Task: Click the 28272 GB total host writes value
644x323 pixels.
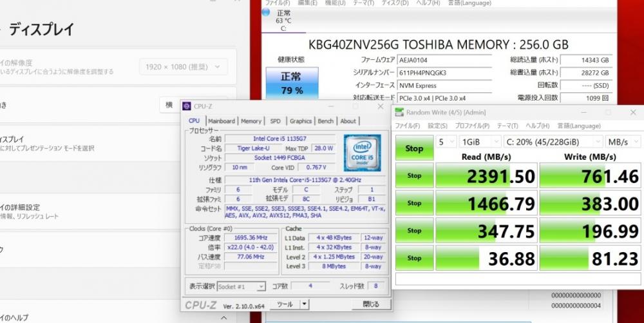Action: (586, 73)
